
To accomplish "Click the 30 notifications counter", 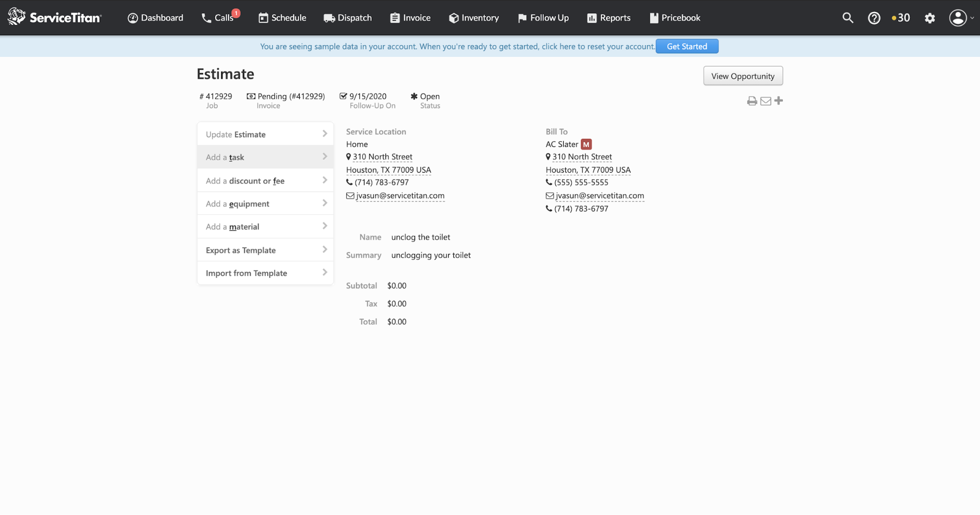I will tap(901, 18).
